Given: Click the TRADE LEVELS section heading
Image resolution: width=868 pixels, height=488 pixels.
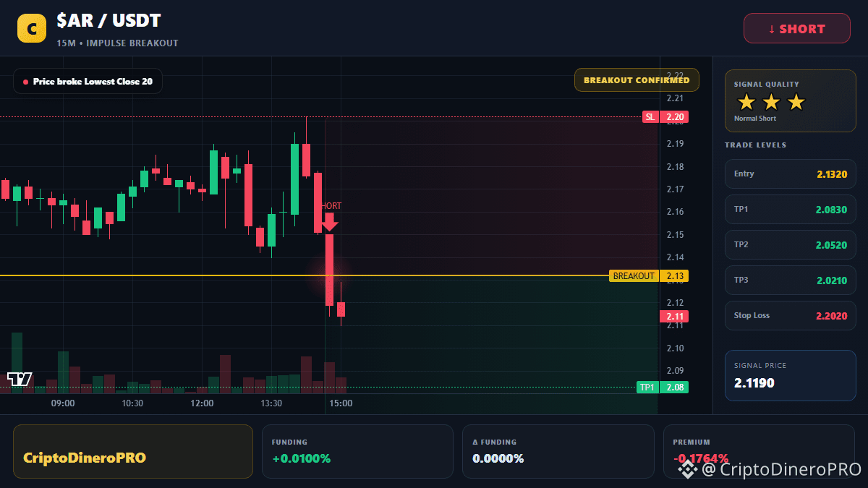Looking at the screenshot, I should (755, 145).
